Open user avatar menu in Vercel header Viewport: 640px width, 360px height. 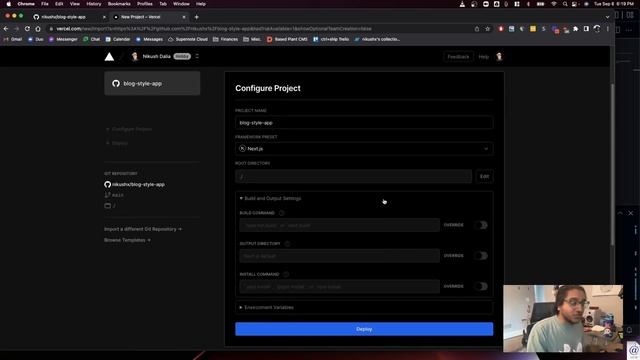499,57
